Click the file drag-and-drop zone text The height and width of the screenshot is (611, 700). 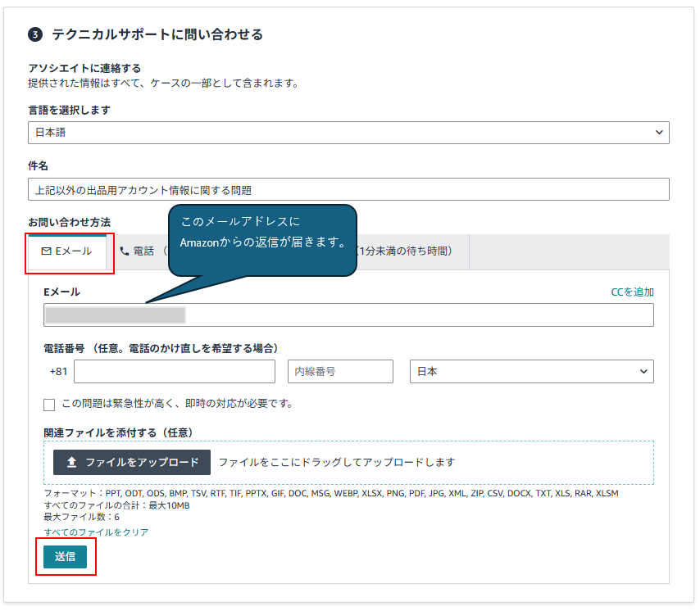click(x=336, y=462)
